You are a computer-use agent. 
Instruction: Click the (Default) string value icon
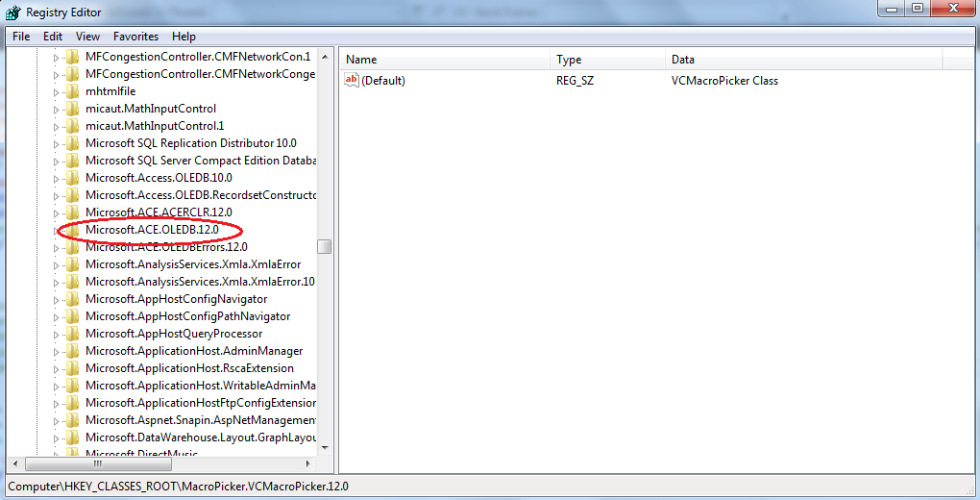[352, 80]
